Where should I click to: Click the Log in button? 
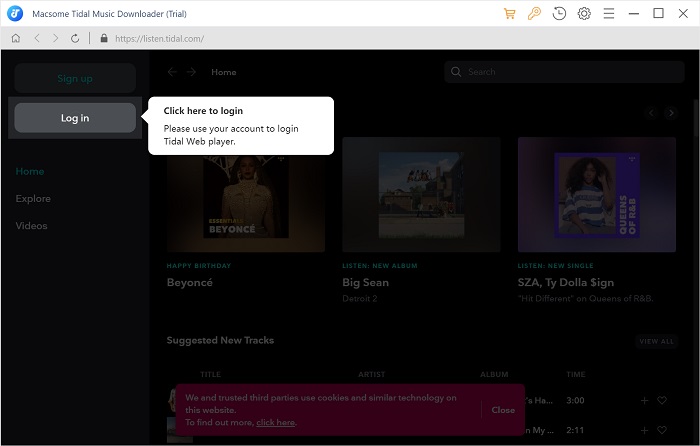(75, 118)
